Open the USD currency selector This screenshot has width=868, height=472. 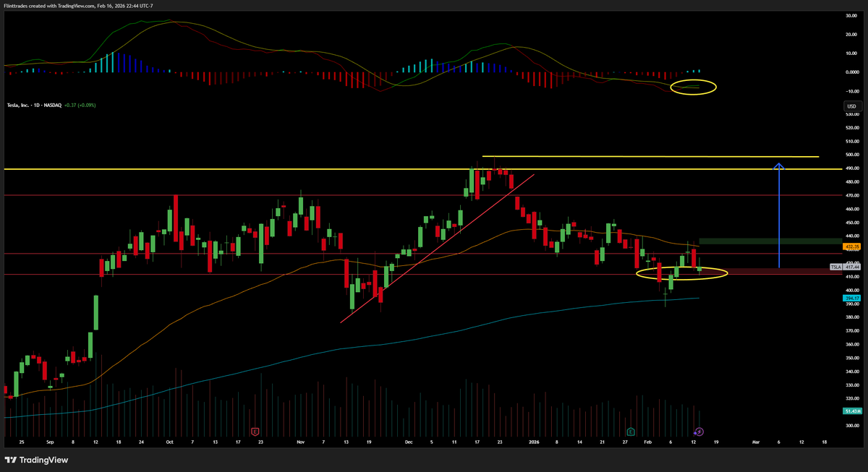tap(851, 106)
